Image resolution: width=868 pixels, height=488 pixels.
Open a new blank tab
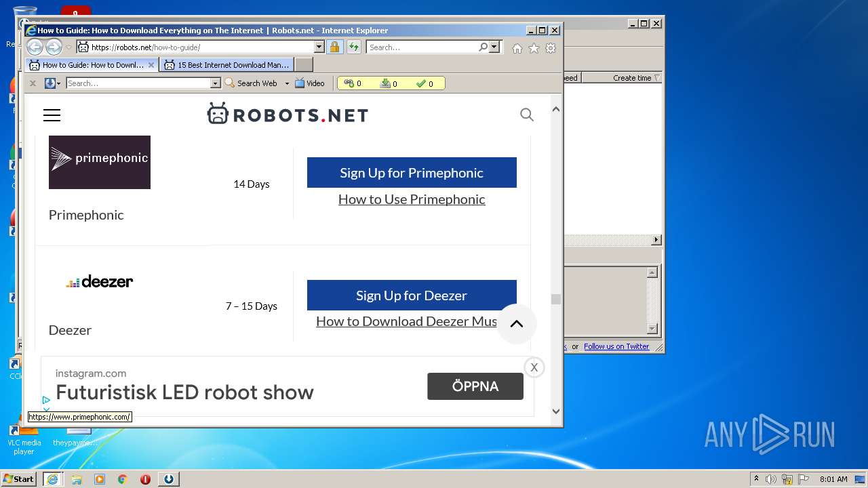(x=304, y=65)
